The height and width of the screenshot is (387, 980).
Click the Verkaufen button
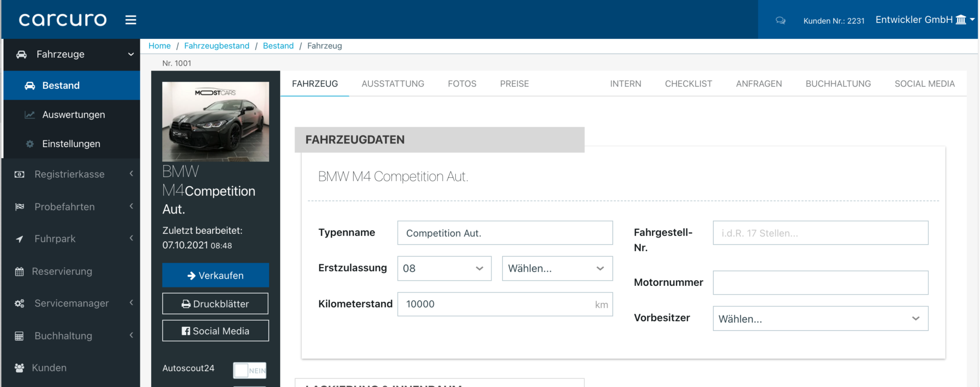point(215,275)
